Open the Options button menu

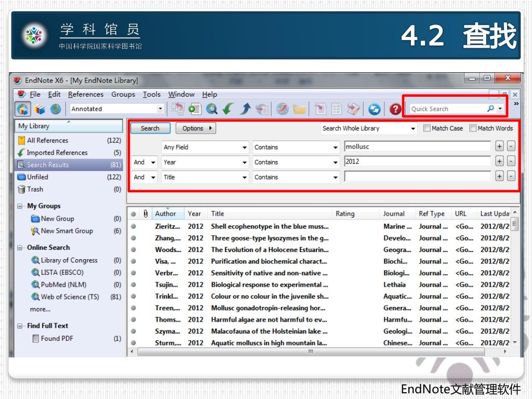(196, 128)
